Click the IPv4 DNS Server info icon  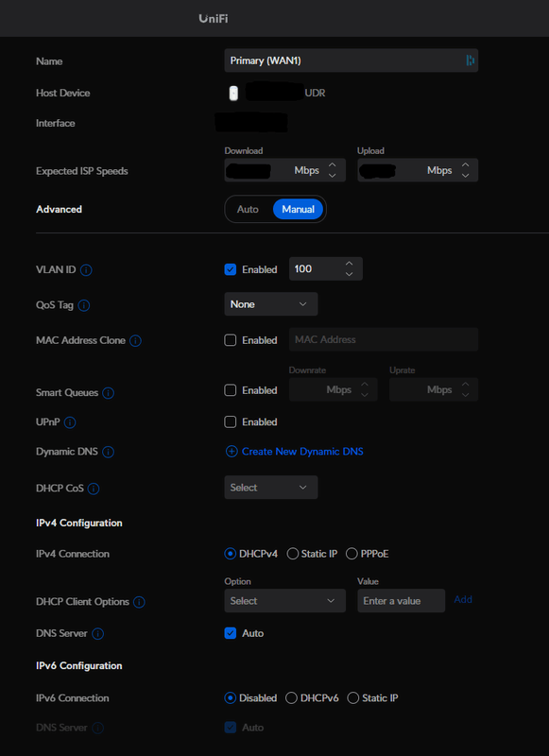tap(98, 633)
